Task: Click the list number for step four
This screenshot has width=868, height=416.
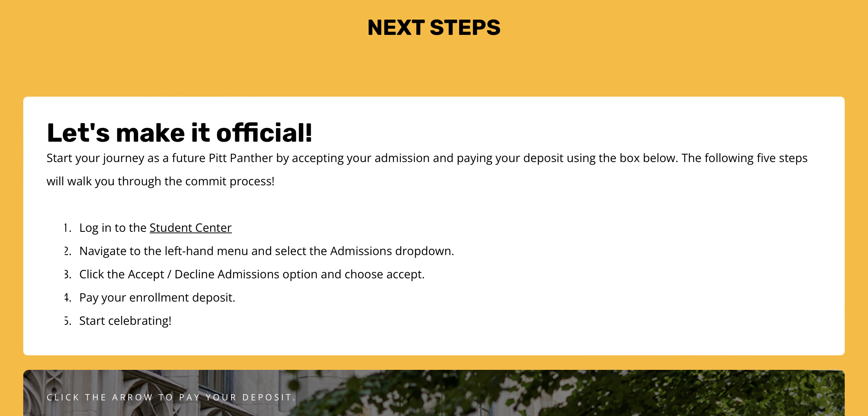Action: [68, 298]
